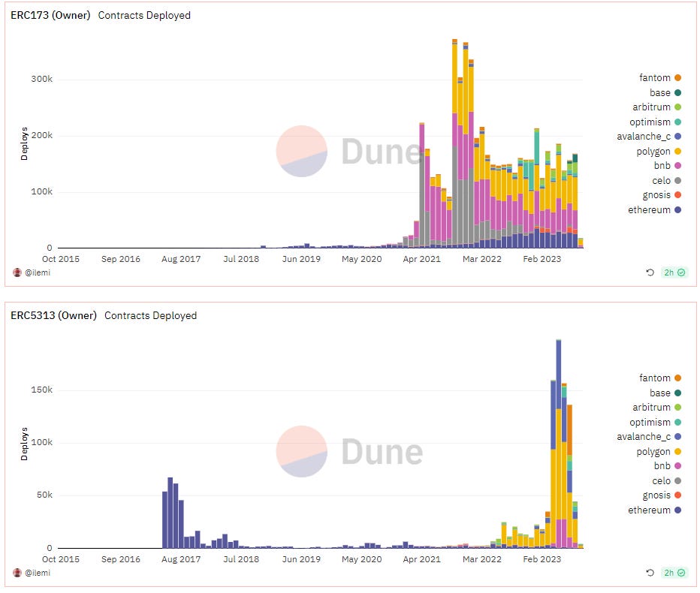Click tallest bar in ERC173 chart
The image size is (700, 593).
(454, 143)
